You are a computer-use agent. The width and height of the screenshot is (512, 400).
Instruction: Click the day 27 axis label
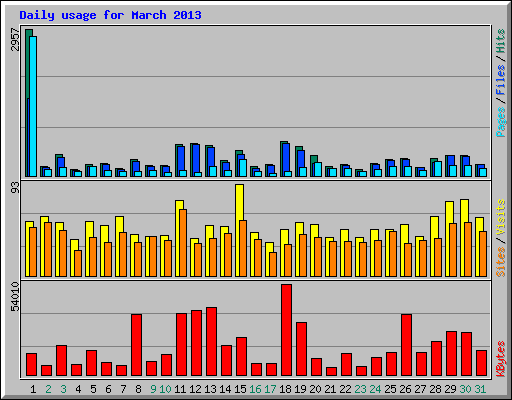pyautogui.click(x=420, y=389)
